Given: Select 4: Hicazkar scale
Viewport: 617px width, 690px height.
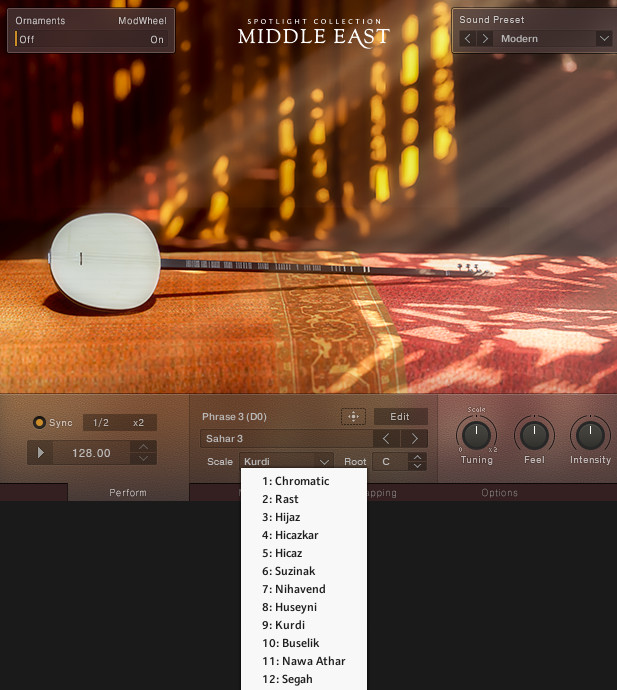Looking at the screenshot, I should 304,535.
